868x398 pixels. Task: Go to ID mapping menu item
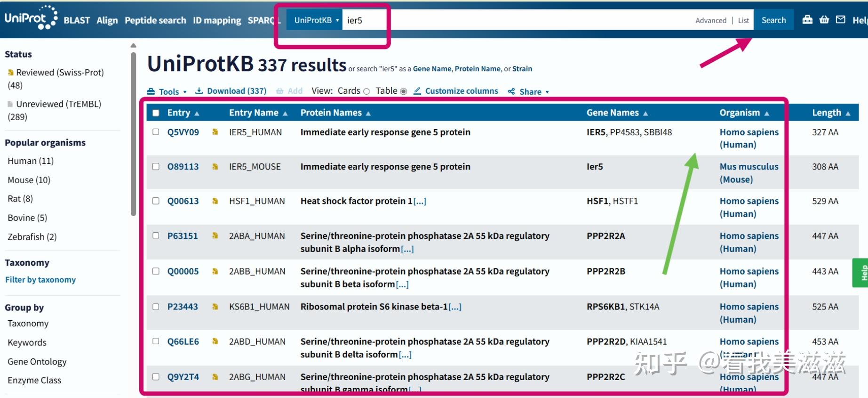coord(217,20)
